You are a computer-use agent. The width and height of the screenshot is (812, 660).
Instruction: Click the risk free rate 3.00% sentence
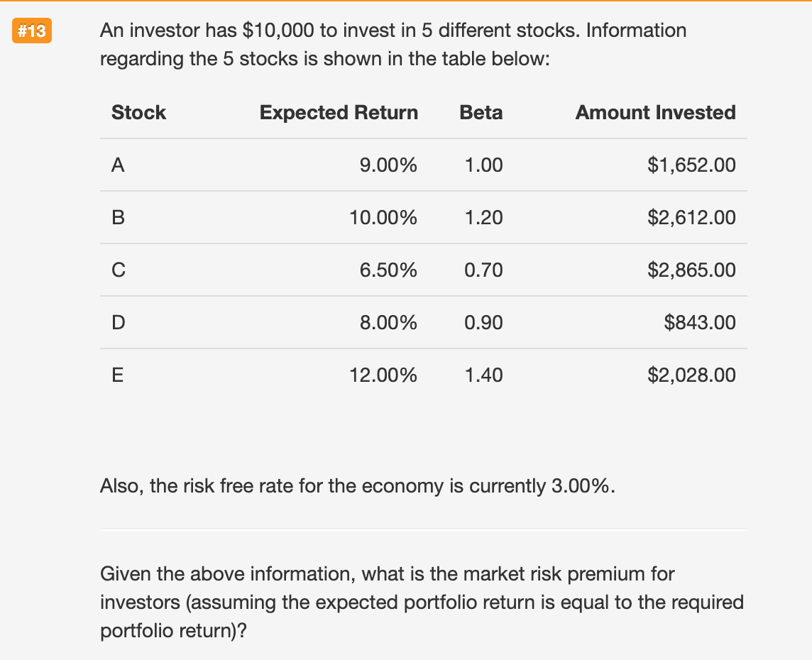pyautogui.click(x=357, y=486)
